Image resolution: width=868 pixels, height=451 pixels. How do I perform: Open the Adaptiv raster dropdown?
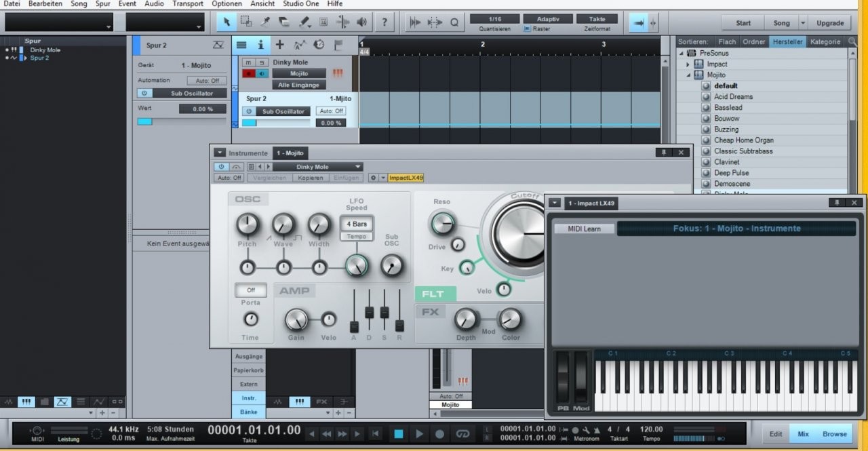point(548,19)
